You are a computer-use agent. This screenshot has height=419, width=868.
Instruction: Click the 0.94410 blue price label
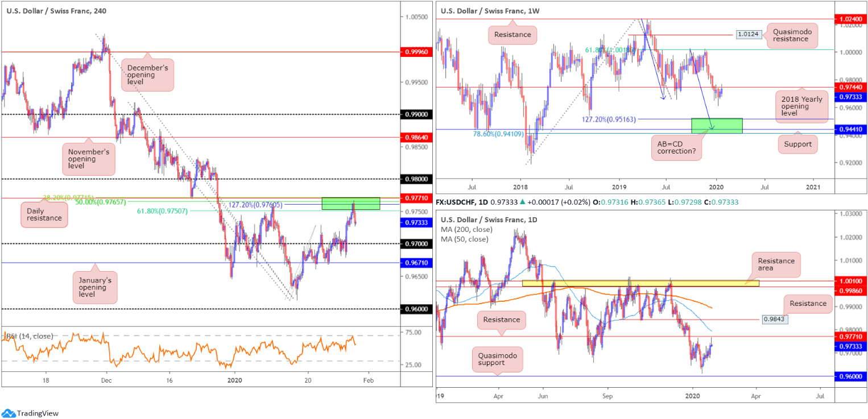[851, 129]
